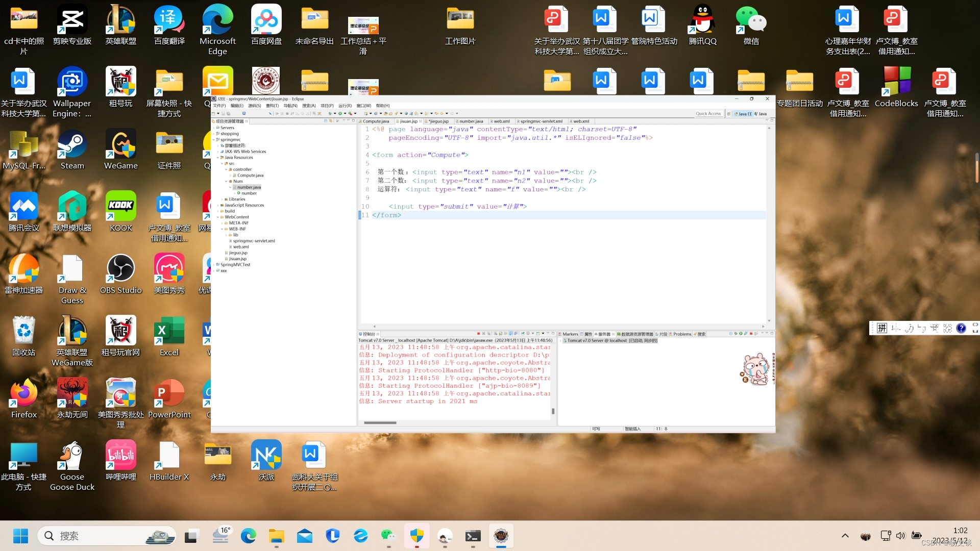
Task: Expand the Libraries node
Action: tap(222, 199)
